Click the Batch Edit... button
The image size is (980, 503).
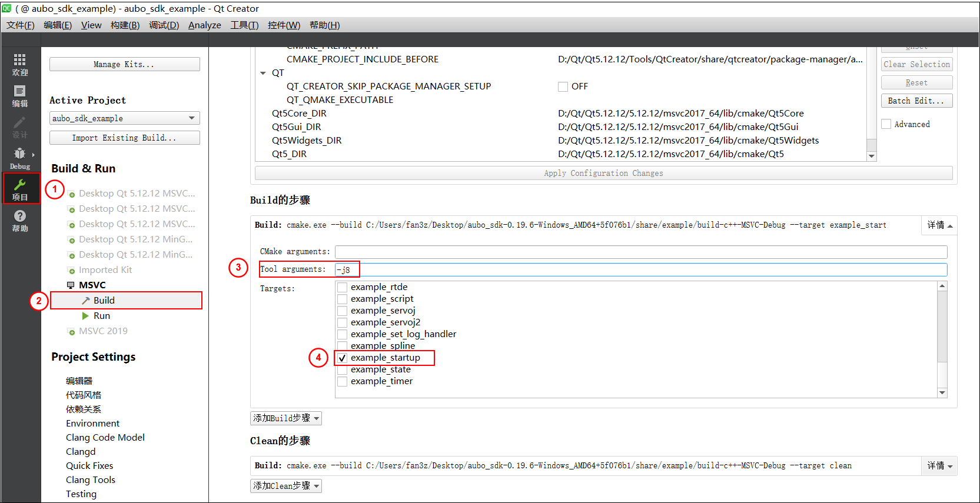(x=916, y=101)
